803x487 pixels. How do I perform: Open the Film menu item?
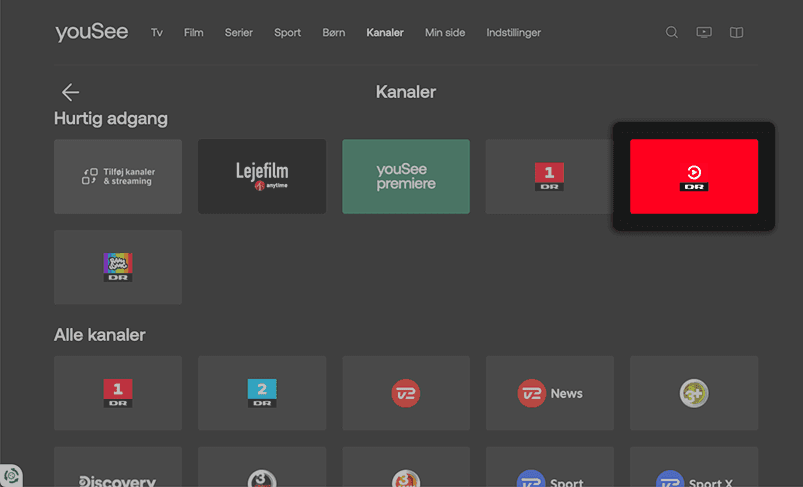tap(194, 33)
